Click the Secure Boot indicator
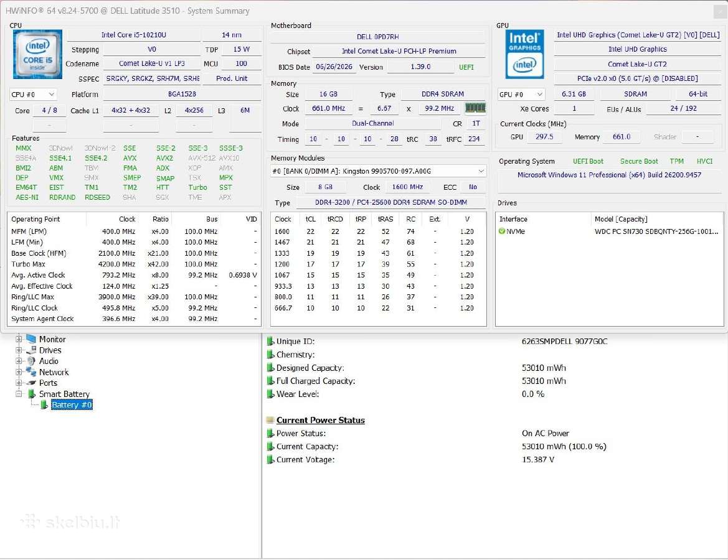Viewport: 728px width, 560px height. [639, 161]
